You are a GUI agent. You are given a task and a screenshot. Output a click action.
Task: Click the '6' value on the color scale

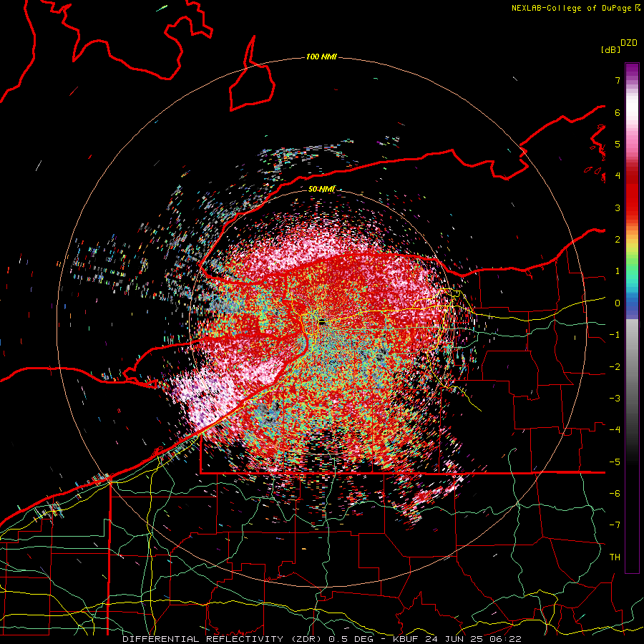[618, 112]
